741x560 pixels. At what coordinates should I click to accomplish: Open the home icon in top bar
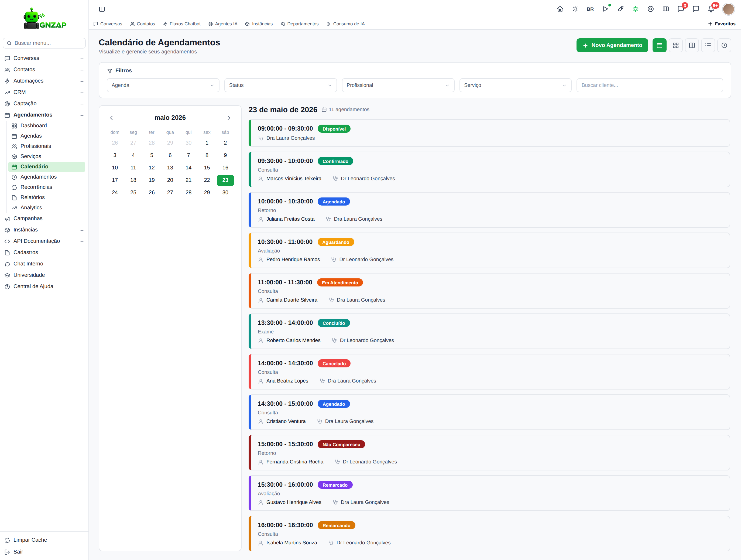click(560, 9)
